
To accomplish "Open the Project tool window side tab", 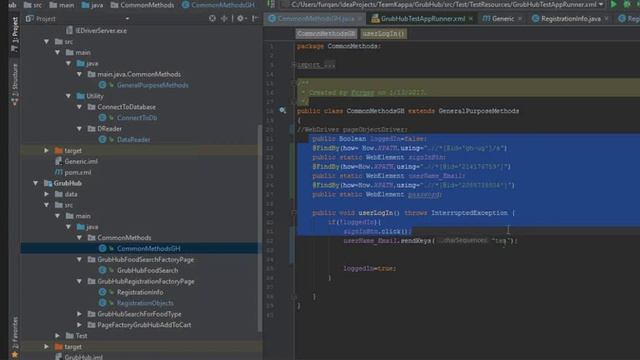I will click(x=15, y=34).
